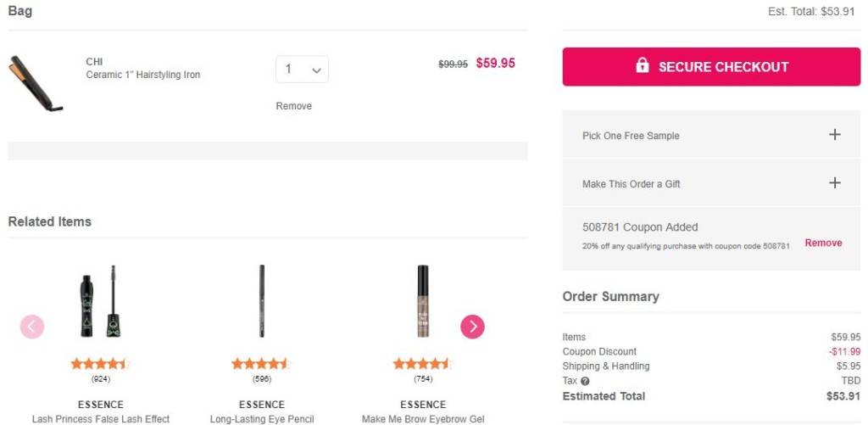
Task: Expand Make This Order a Gift
Action: 834,183
